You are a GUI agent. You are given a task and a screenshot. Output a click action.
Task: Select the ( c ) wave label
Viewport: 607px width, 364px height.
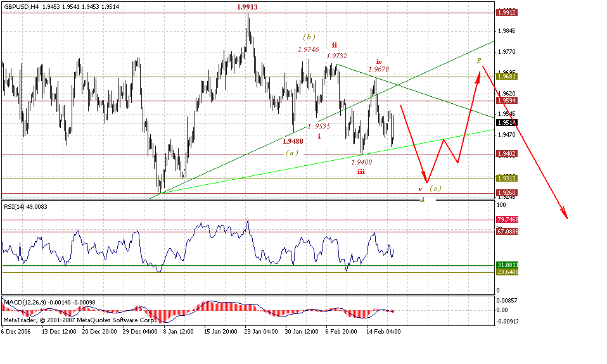click(x=435, y=189)
